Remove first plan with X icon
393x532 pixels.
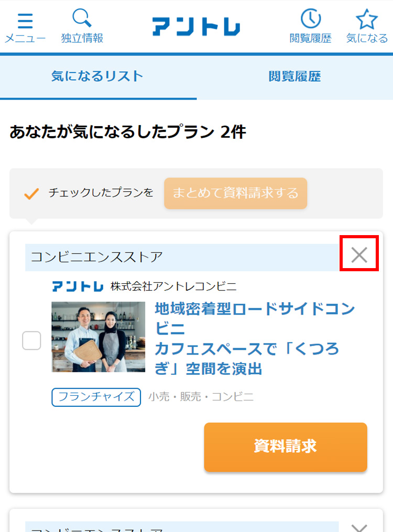pos(359,254)
